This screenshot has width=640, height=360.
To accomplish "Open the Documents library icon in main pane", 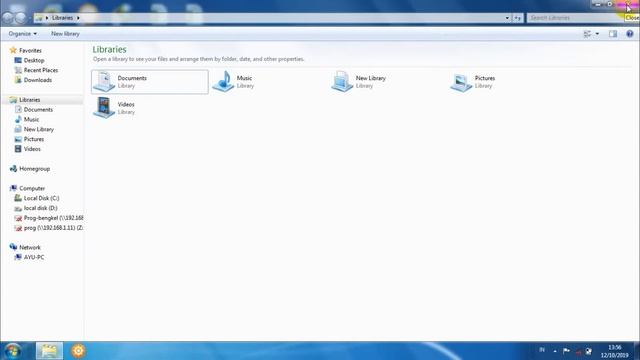I will [104, 82].
